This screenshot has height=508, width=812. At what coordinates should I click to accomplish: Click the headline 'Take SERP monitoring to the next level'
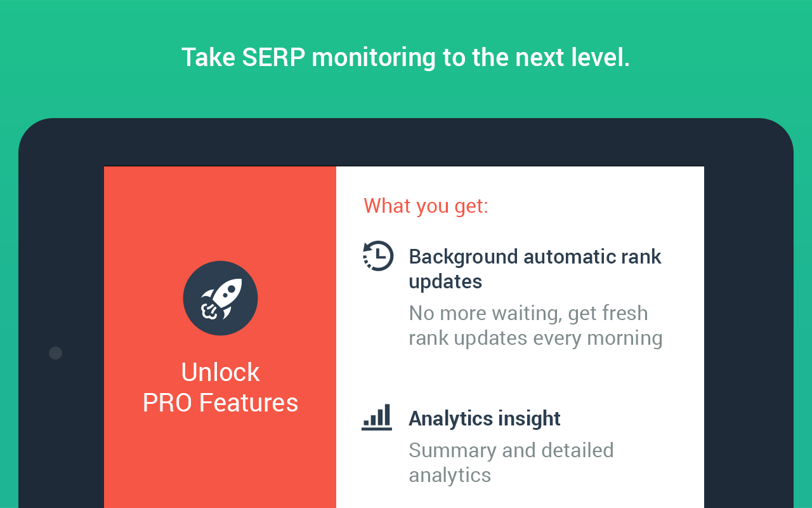point(406,57)
